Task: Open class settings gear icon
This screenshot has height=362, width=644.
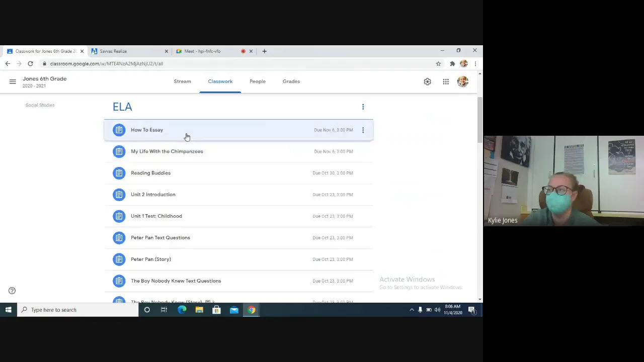Action: point(427,81)
